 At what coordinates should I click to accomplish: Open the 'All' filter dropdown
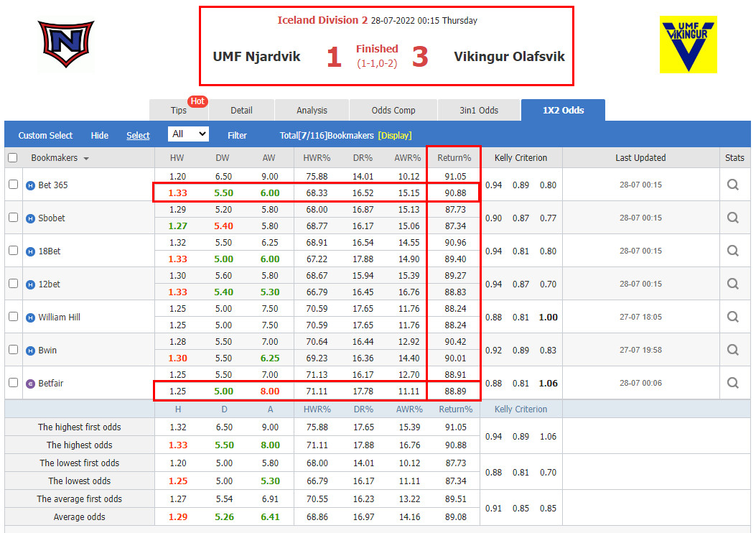tap(188, 134)
